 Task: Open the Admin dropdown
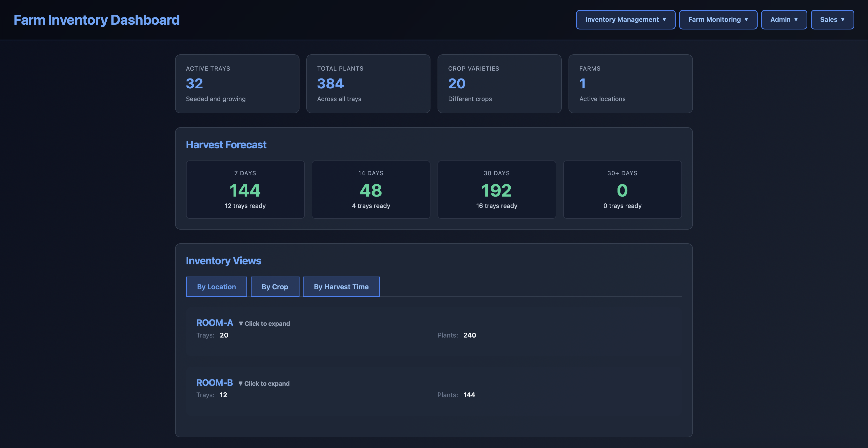point(784,20)
